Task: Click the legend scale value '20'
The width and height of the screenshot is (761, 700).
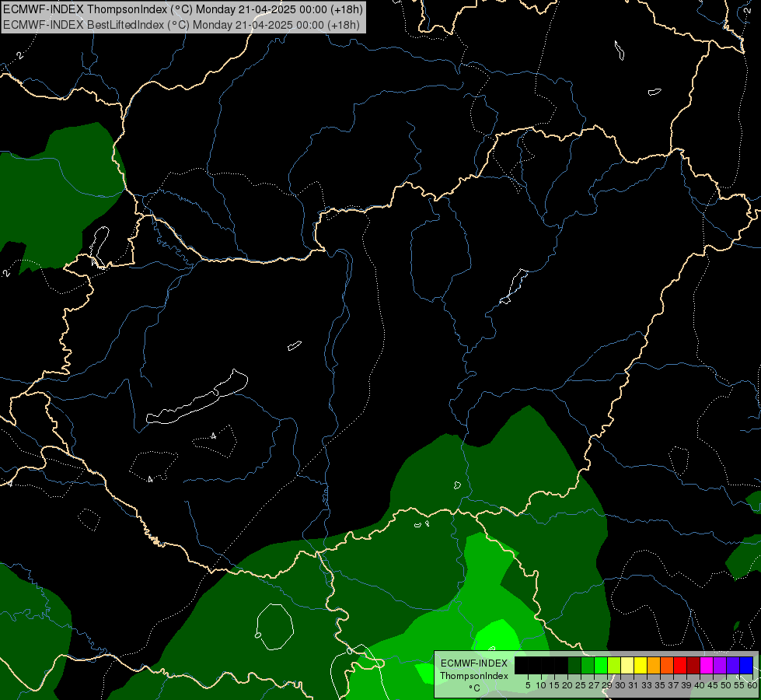Action: pyautogui.click(x=567, y=685)
